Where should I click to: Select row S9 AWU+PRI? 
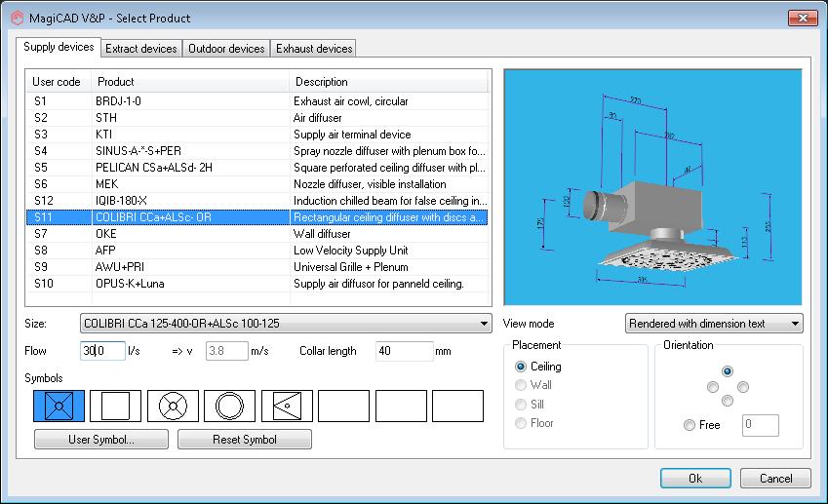(257, 267)
